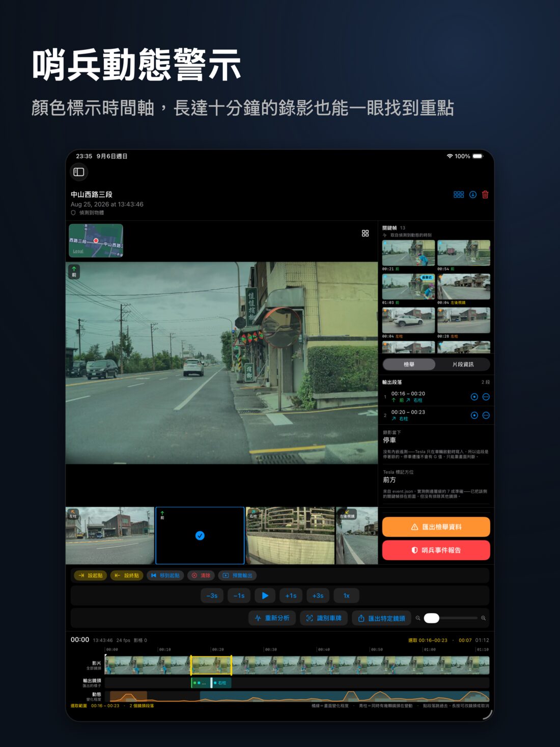This screenshot has width=560, height=747.
Task: Toggle the selected 前 camera tile checkmark
Action: pos(200,536)
